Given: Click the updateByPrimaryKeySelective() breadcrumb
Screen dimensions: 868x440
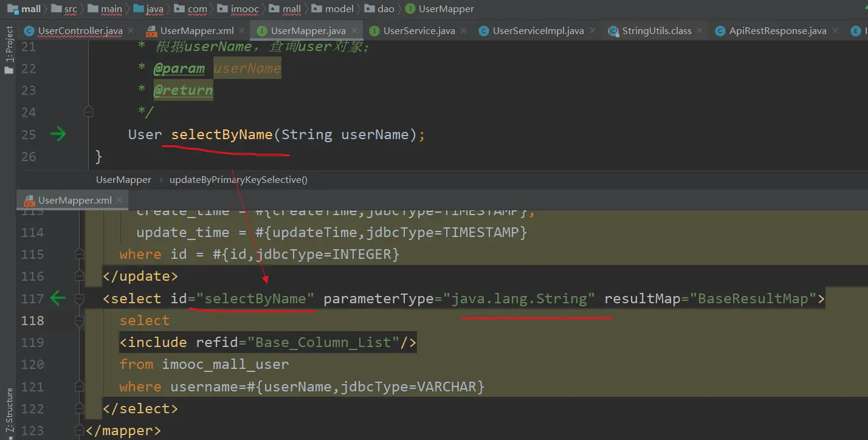Looking at the screenshot, I should click(238, 180).
